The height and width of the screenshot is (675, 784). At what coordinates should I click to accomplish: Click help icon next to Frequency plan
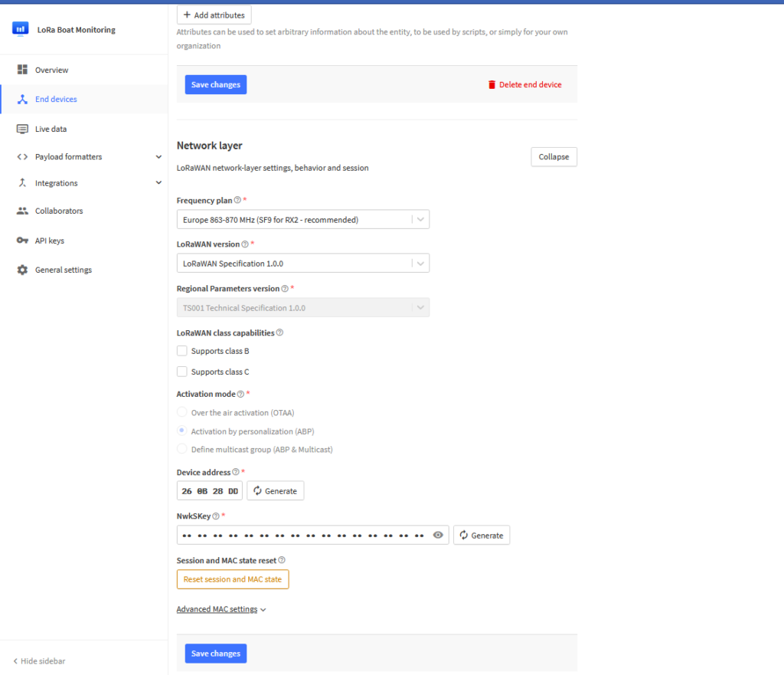[237, 200]
